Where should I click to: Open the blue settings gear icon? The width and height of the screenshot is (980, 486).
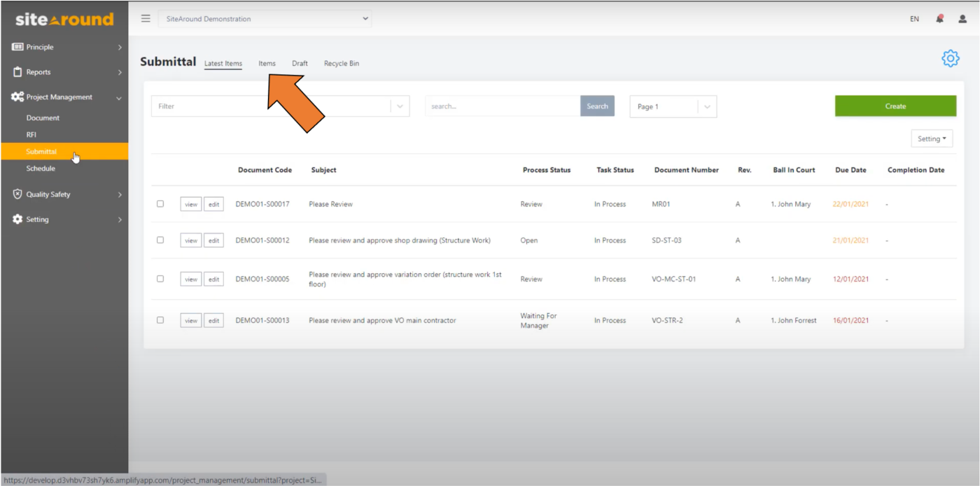pos(950,59)
